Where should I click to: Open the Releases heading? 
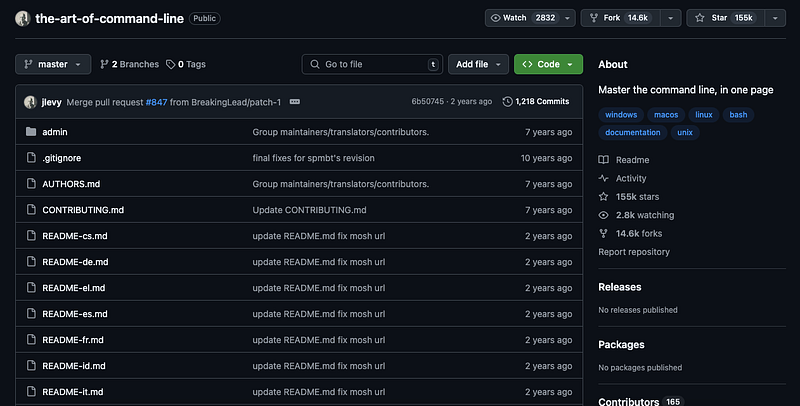620,287
